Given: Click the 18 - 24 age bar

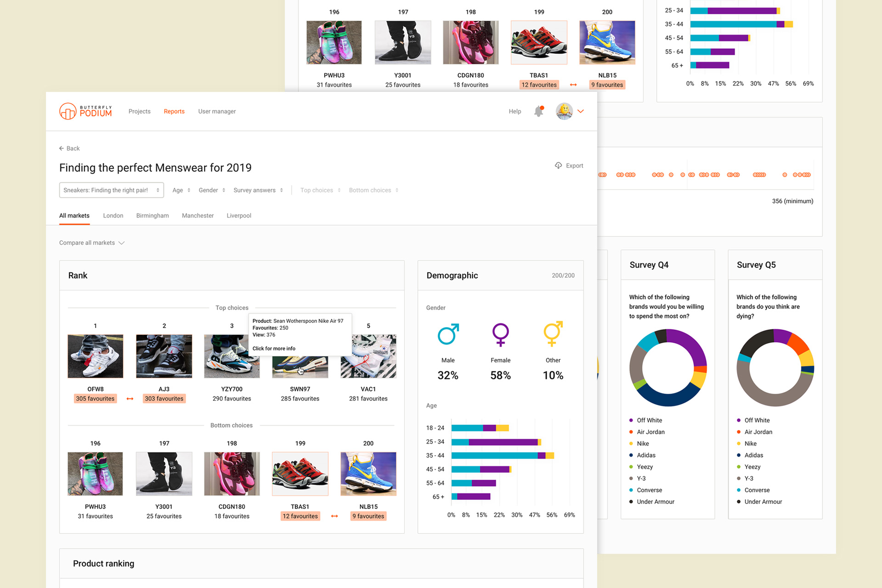Looking at the screenshot, I should tap(480, 428).
